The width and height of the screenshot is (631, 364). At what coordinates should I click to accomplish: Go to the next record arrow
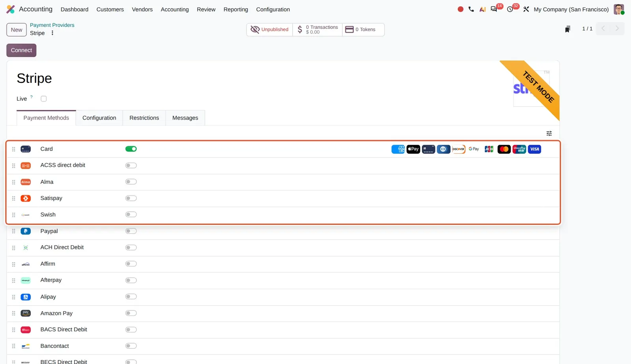pos(617,28)
